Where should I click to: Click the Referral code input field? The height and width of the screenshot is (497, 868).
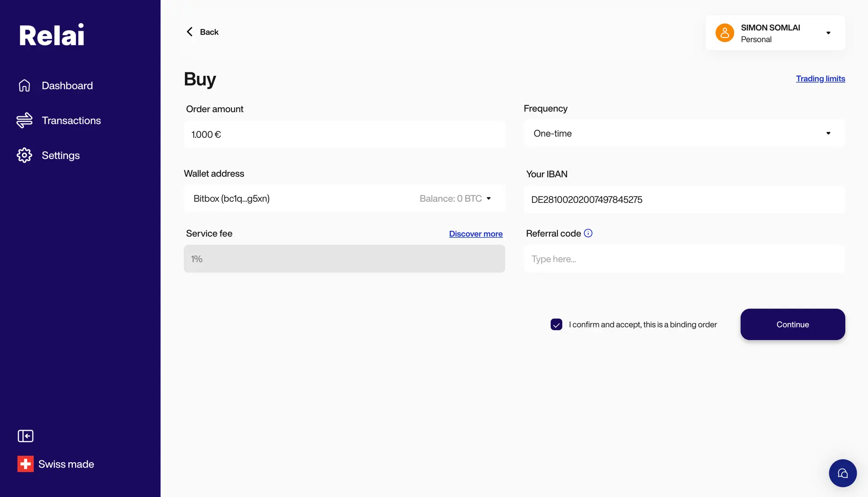click(684, 259)
